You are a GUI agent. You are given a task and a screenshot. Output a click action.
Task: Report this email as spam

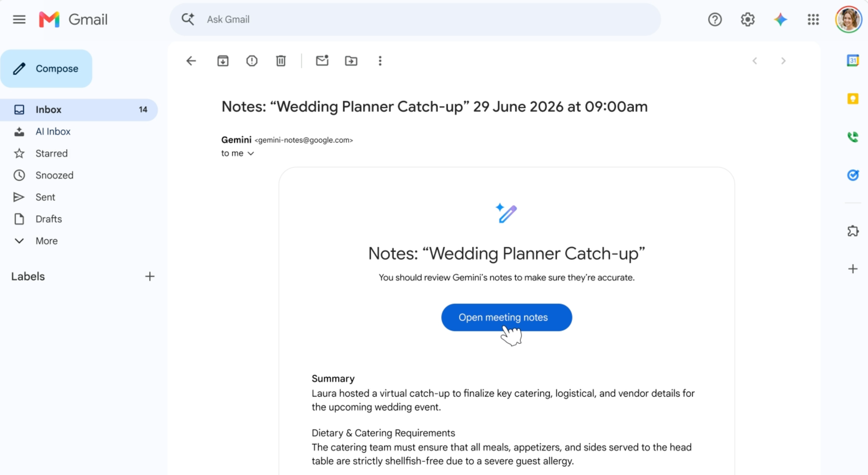click(252, 61)
